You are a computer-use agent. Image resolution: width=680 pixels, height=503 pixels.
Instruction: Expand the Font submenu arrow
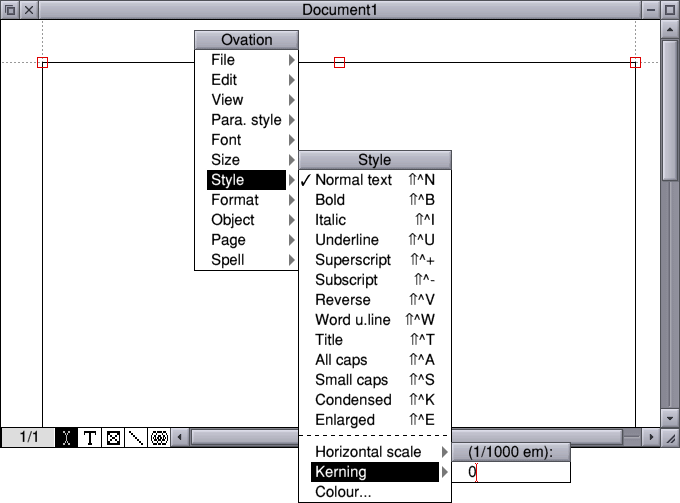292,140
